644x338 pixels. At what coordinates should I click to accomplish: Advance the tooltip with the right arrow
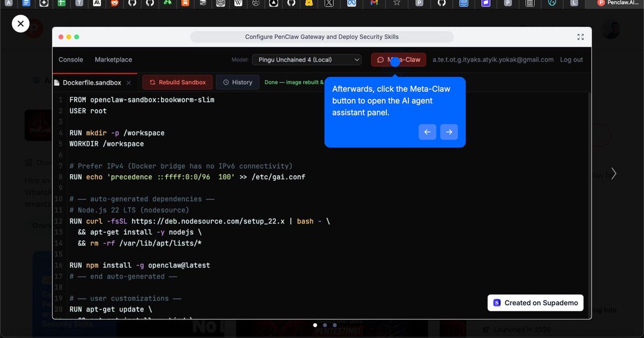449,132
